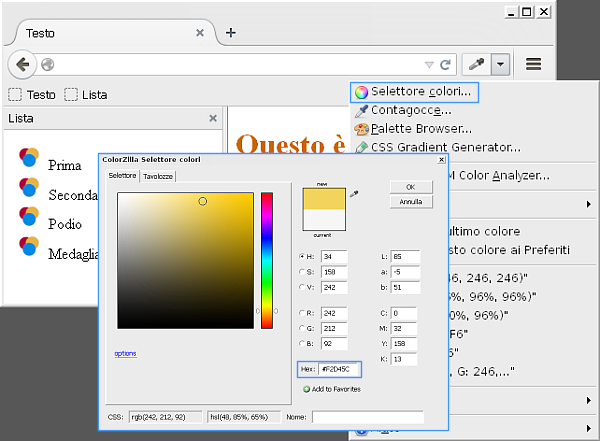Image resolution: width=600 pixels, height=441 pixels.
Task: Click the options link in the color dialog
Action: pyautogui.click(x=125, y=353)
